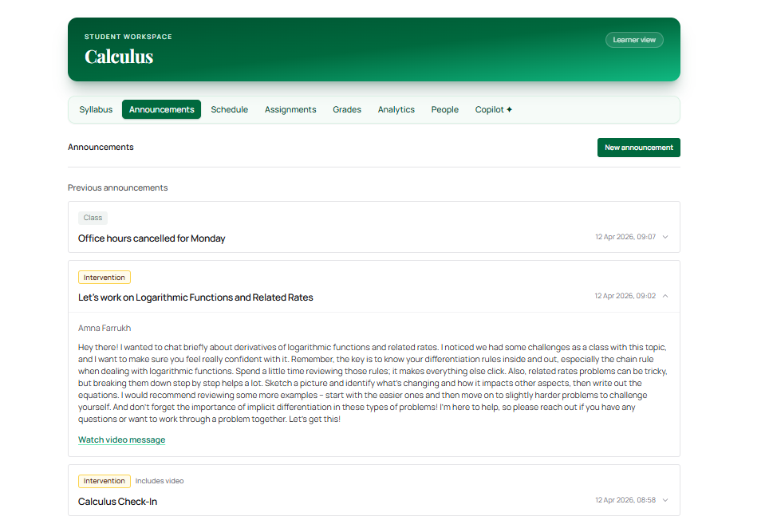Create a New announcement

(x=638, y=148)
